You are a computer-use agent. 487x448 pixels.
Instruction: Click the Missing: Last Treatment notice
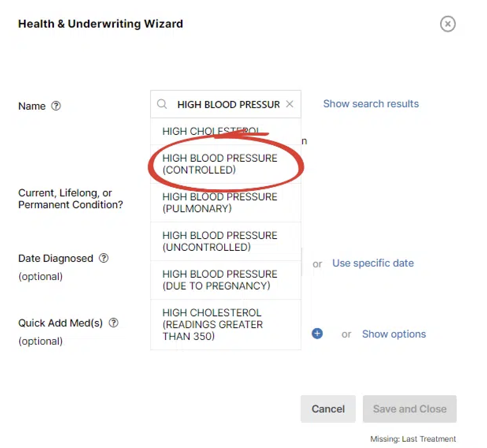tap(413, 439)
